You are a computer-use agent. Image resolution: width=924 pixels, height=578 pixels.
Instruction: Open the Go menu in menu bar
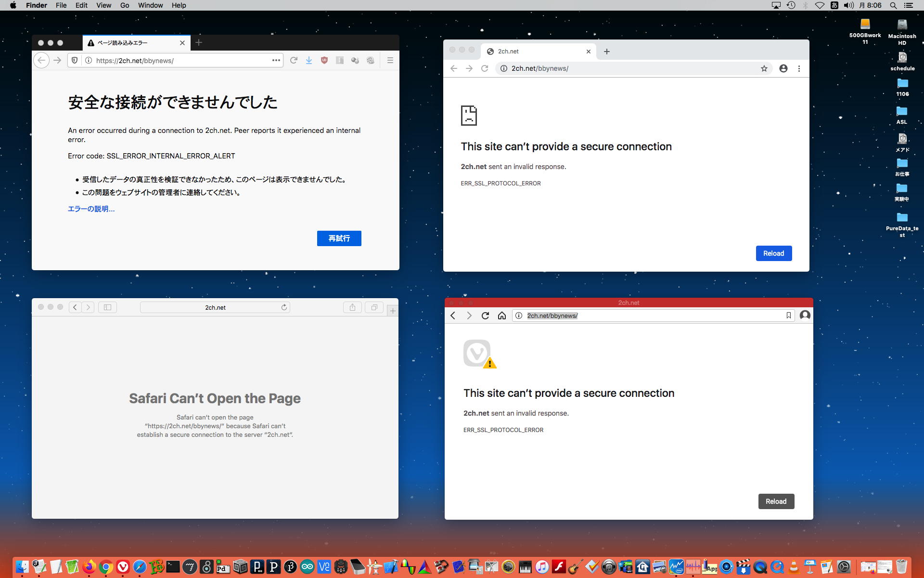coord(125,5)
